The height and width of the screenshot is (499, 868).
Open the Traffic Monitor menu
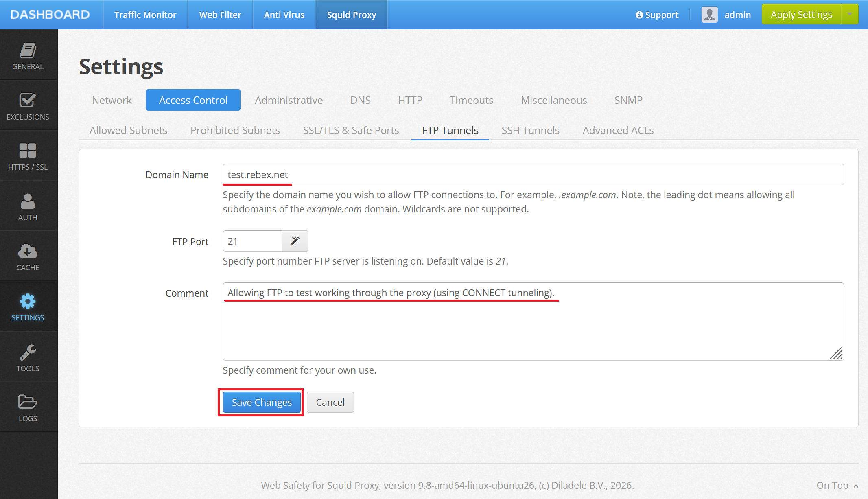coord(145,15)
